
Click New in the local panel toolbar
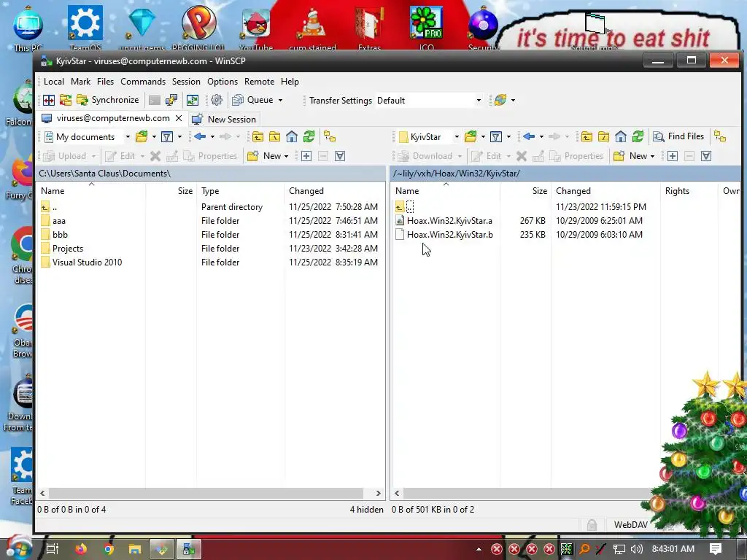[x=265, y=156]
